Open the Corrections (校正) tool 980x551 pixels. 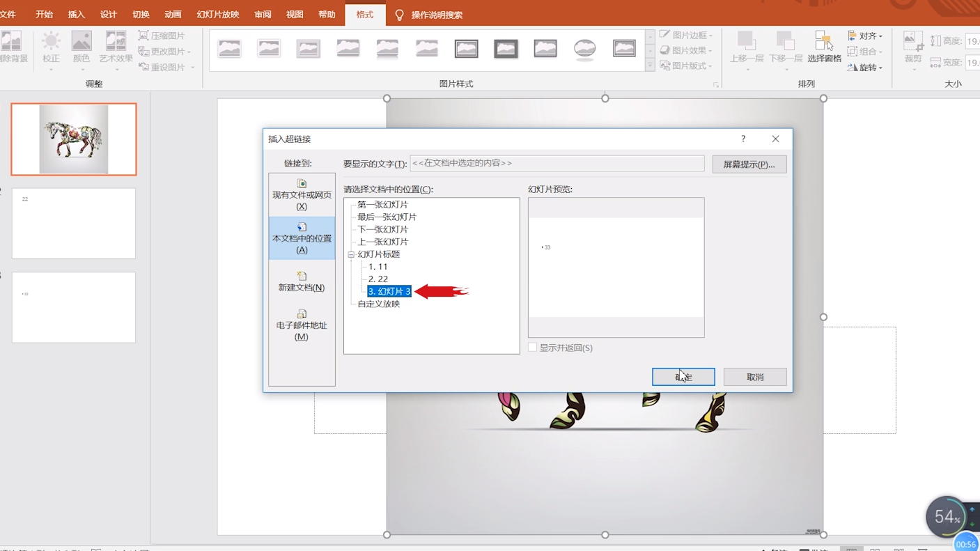(x=51, y=42)
